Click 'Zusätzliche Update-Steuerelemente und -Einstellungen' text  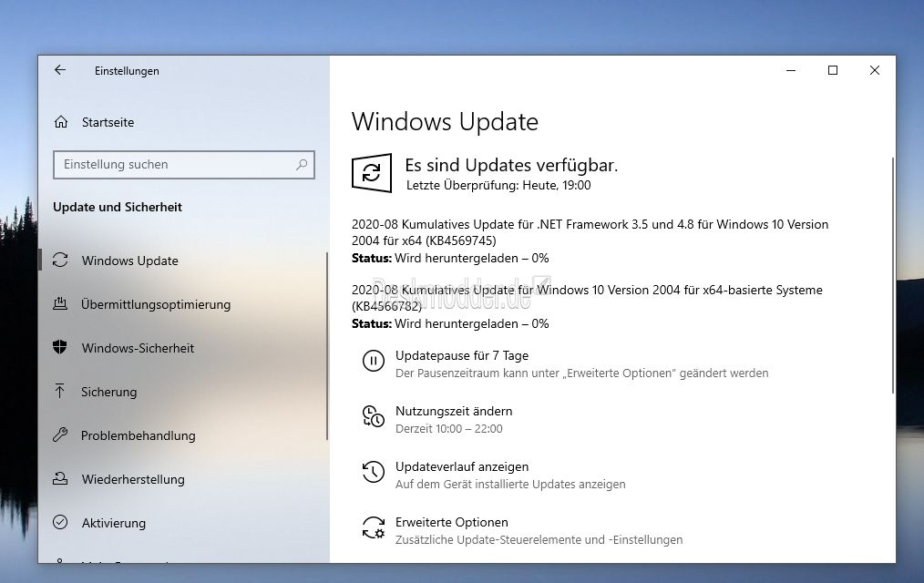[539, 539]
